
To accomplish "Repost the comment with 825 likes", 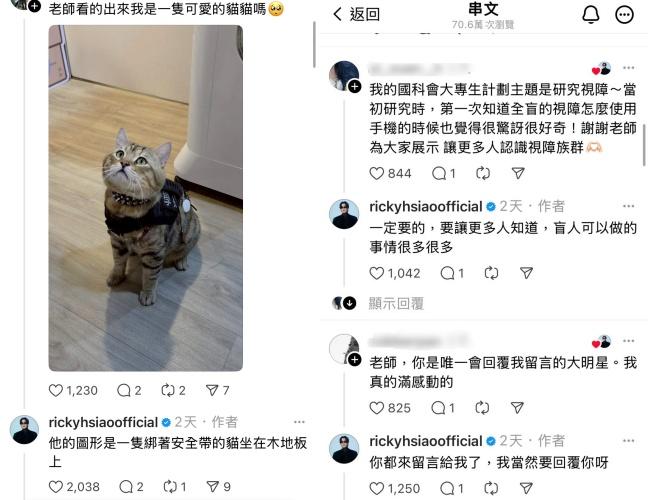I will (482, 408).
